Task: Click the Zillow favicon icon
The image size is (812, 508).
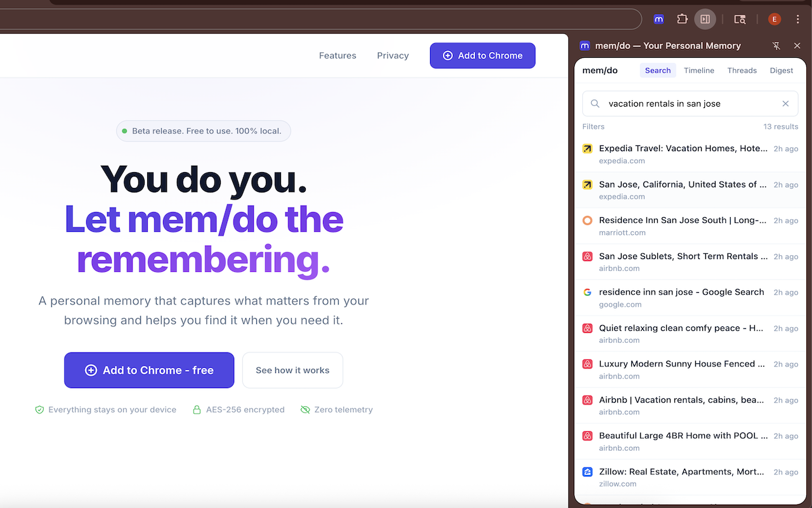Action: (x=587, y=472)
